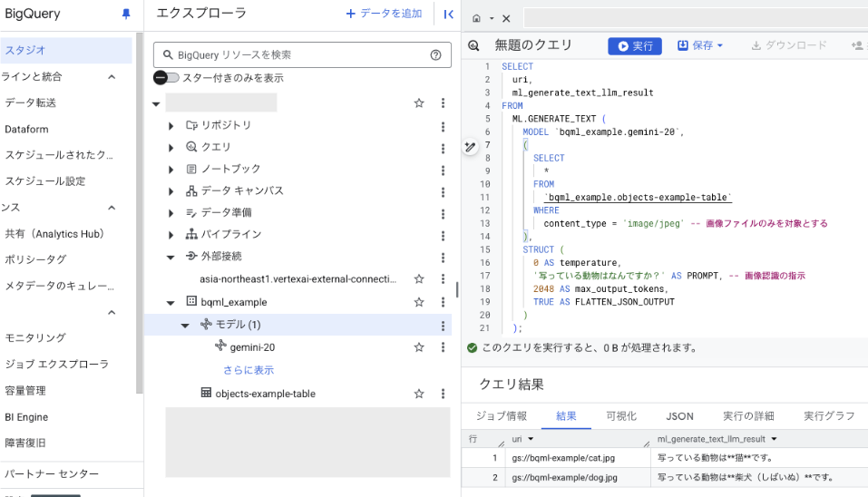868x497 pixels.
Task: Click データを追加 button
Action: pyautogui.click(x=384, y=14)
